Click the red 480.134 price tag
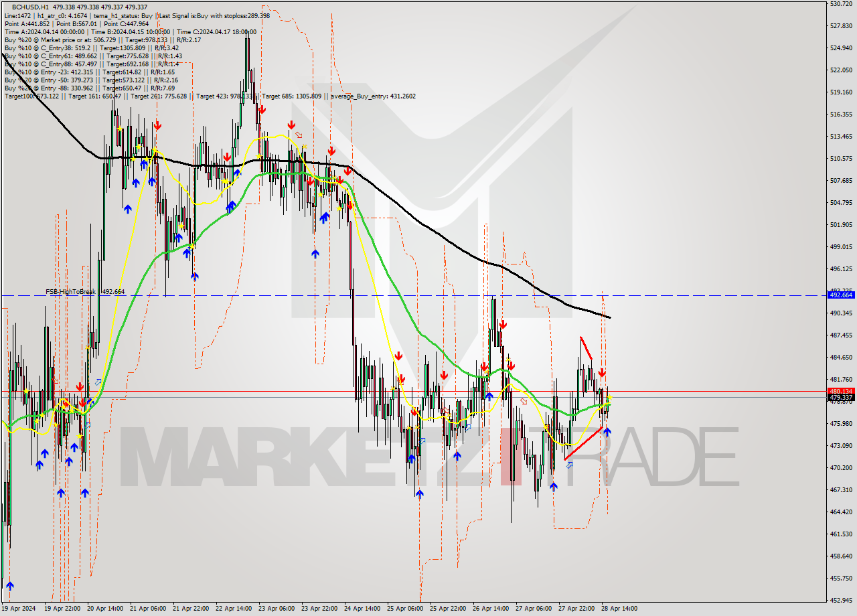The width and height of the screenshot is (857, 616). coord(841,391)
